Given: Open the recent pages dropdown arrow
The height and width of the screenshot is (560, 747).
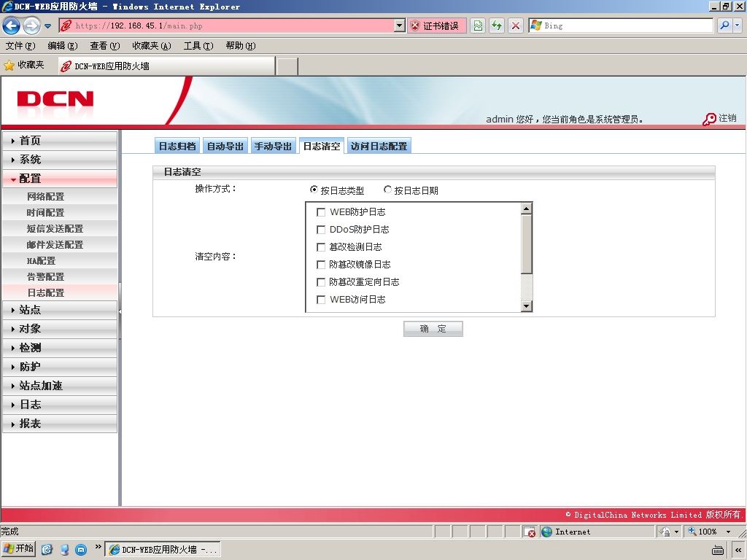Looking at the screenshot, I should pos(47,26).
